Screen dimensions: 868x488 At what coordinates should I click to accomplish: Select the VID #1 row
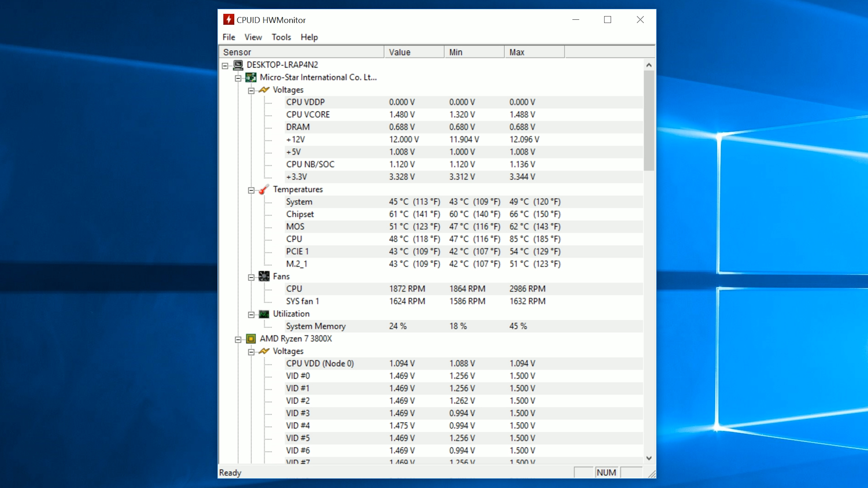click(x=464, y=389)
